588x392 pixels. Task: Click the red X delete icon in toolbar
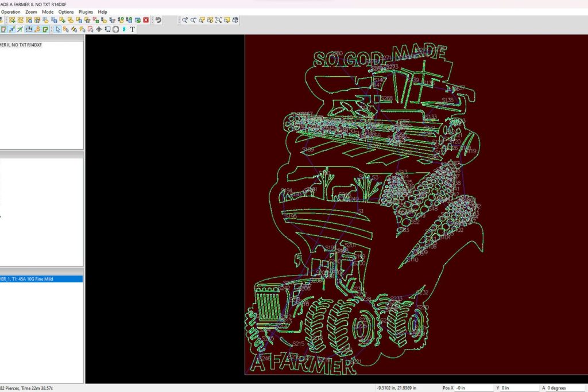[146, 20]
